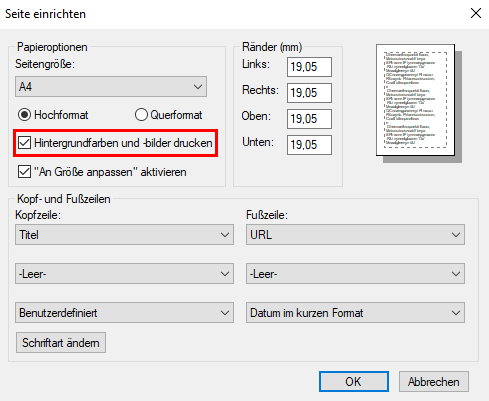
Task: Open the Datum im kurzen Format dropdown
Action: 355,313
